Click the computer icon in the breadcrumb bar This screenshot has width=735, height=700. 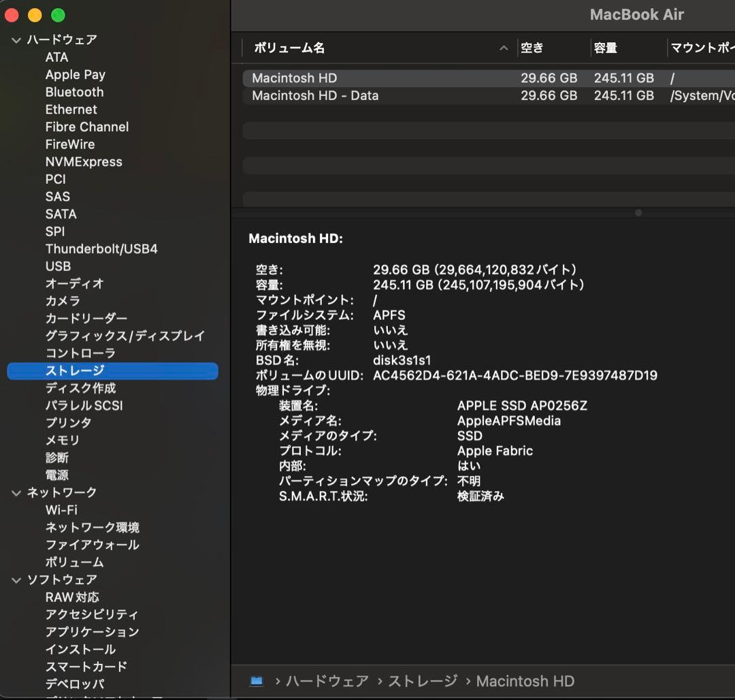pyautogui.click(x=256, y=681)
